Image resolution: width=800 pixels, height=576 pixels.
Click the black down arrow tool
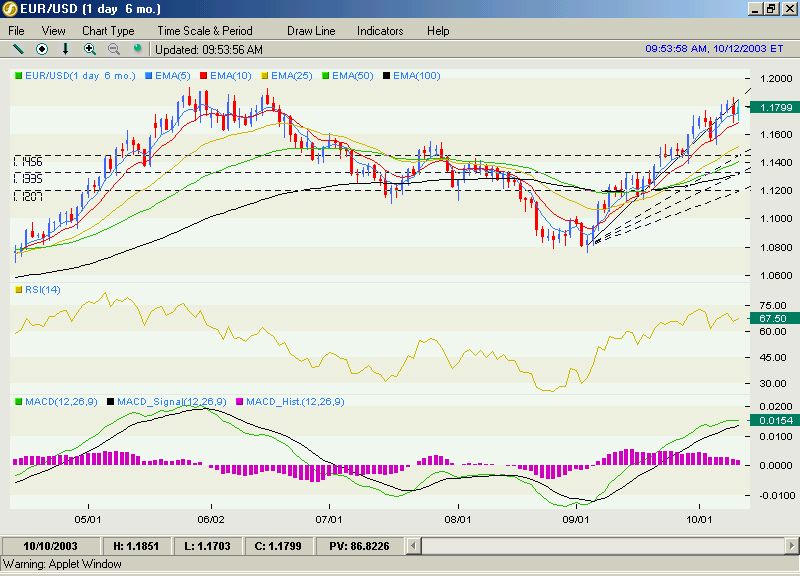click(65, 49)
